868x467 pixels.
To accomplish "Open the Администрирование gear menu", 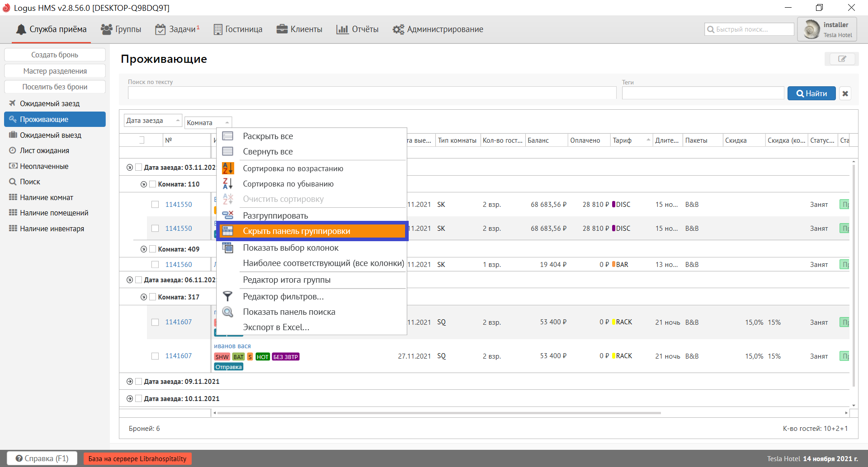I will point(438,29).
